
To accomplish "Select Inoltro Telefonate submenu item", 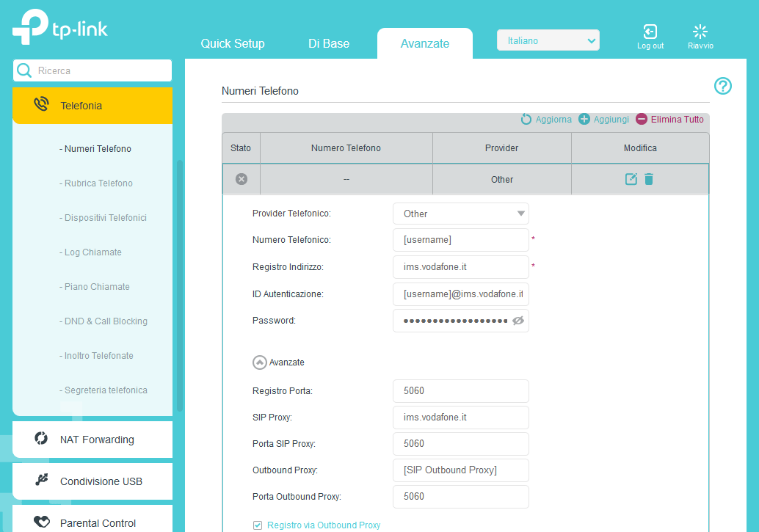I will 96,356.
